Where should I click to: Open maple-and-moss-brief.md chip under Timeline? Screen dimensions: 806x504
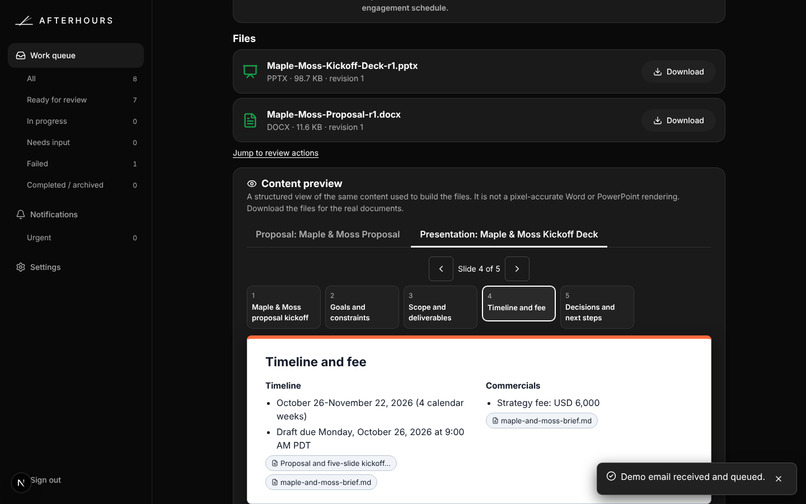coord(321,482)
